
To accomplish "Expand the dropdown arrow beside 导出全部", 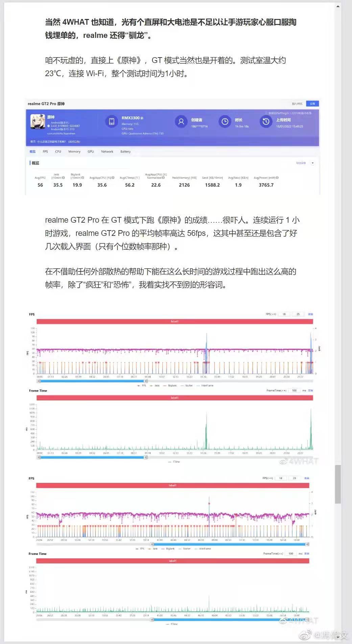I will tap(312, 163).
